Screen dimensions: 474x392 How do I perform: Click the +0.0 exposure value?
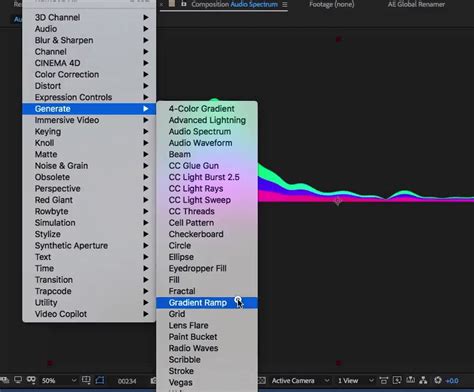point(452,381)
